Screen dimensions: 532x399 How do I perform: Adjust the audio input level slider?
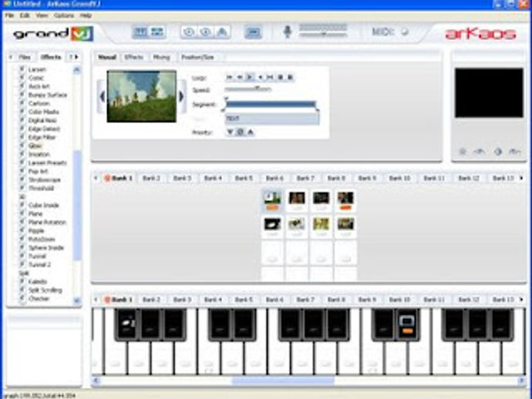(x=323, y=34)
